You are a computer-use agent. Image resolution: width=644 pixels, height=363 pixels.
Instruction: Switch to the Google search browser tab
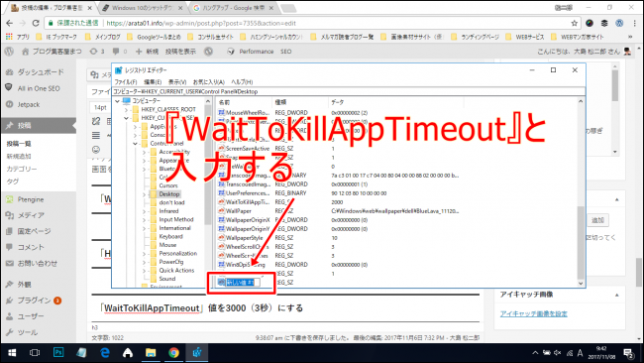click(x=234, y=8)
